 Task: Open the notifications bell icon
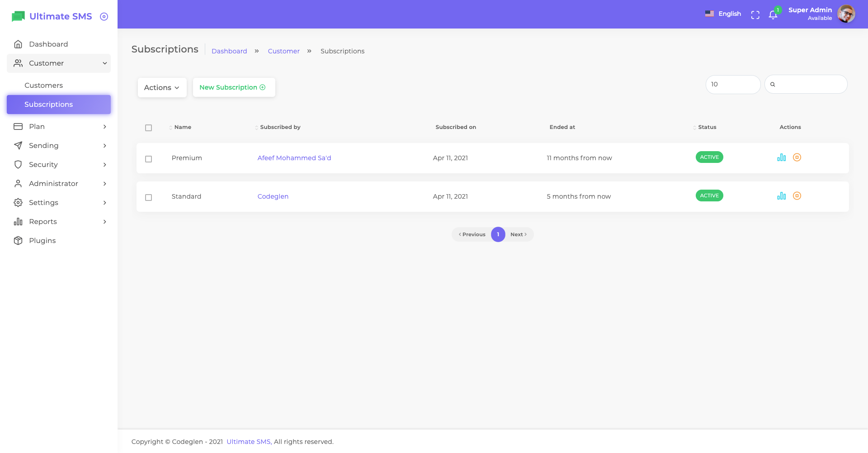coord(773,15)
